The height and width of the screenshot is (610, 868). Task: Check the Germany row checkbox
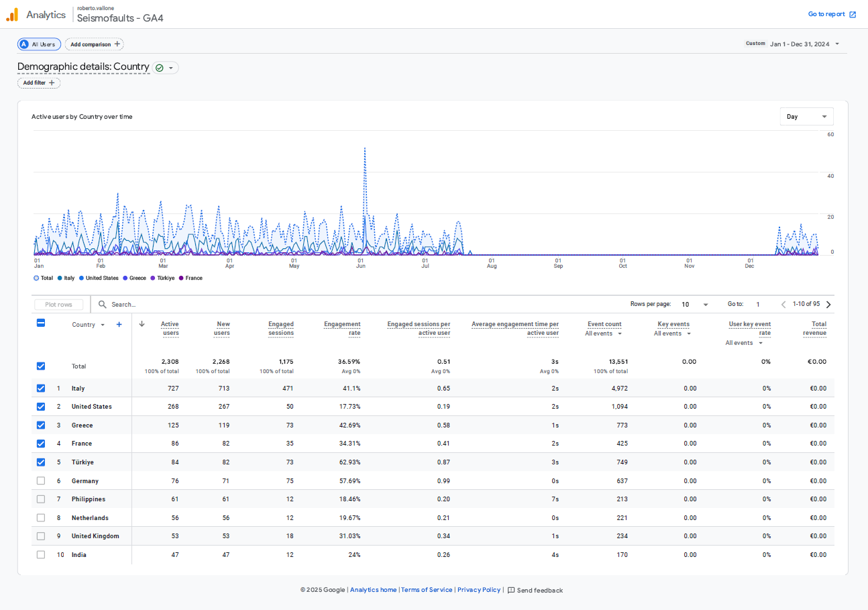(x=41, y=481)
